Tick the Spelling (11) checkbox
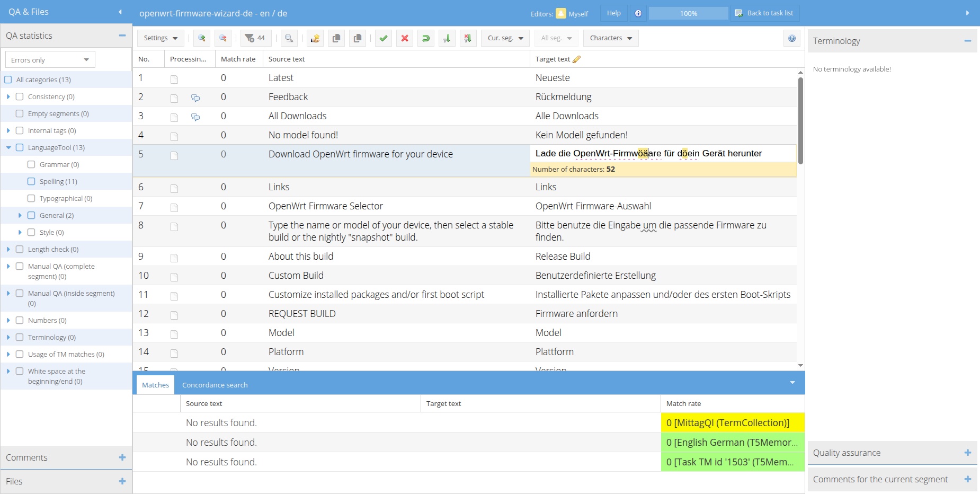The image size is (980, 494). click(31, 181)
